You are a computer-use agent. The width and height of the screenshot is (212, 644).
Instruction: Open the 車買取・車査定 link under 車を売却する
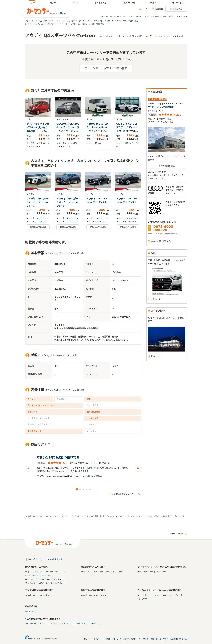coord(31,611)
